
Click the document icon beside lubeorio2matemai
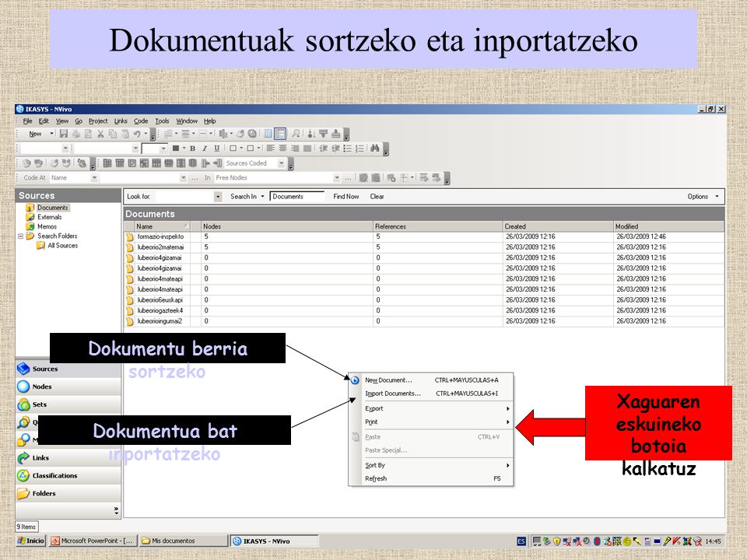pos(130,247)
